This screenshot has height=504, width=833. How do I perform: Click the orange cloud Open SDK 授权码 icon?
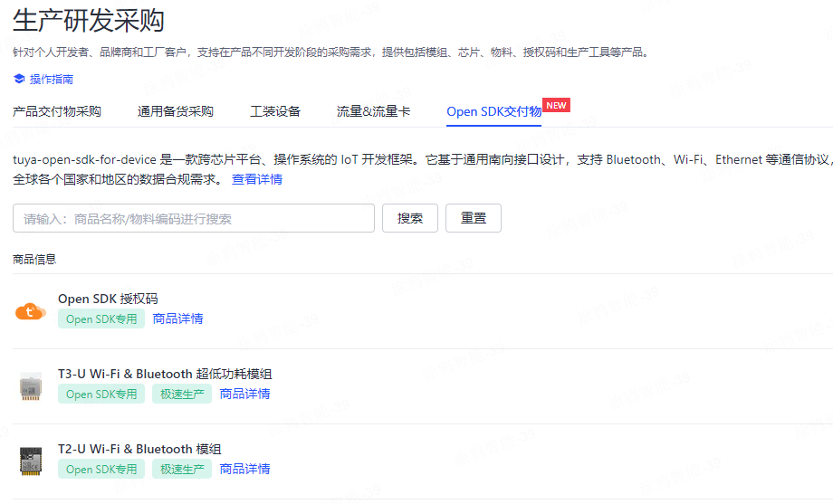[x=30, y=311]
